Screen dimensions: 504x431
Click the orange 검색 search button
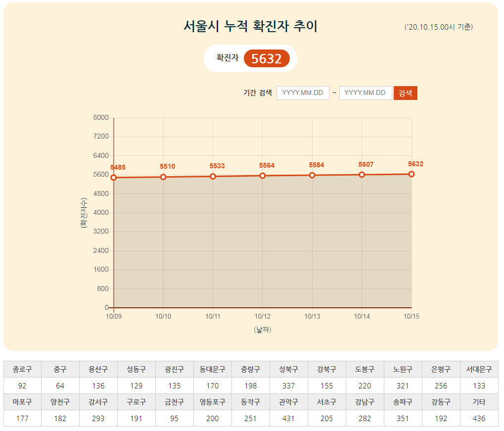tap(405, 93)
